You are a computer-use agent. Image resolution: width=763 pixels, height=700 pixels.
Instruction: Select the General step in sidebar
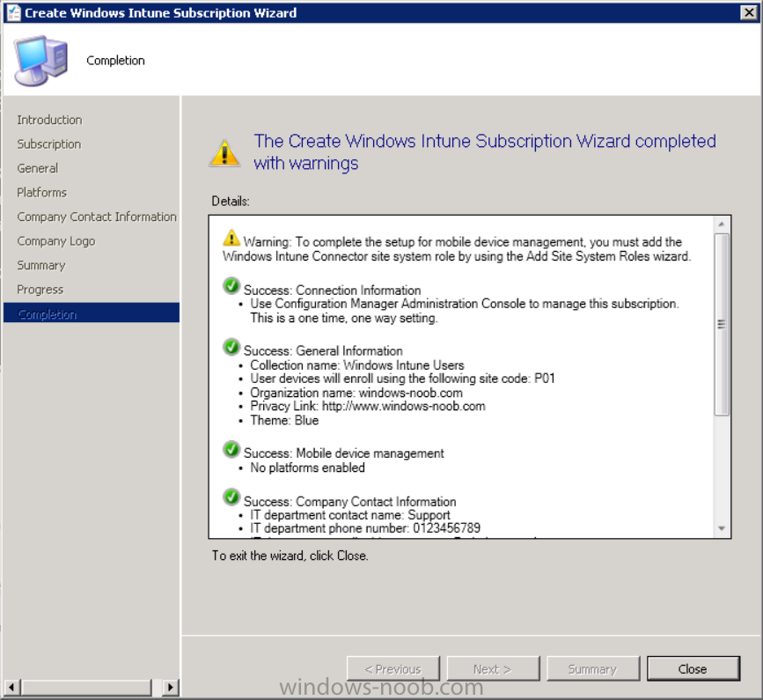coord(38,168)
